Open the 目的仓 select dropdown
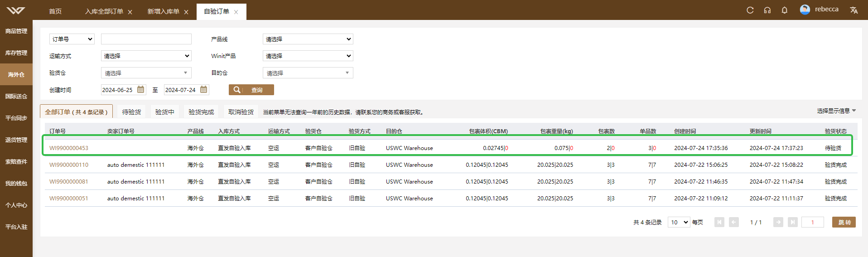 (x=308, y=73)
